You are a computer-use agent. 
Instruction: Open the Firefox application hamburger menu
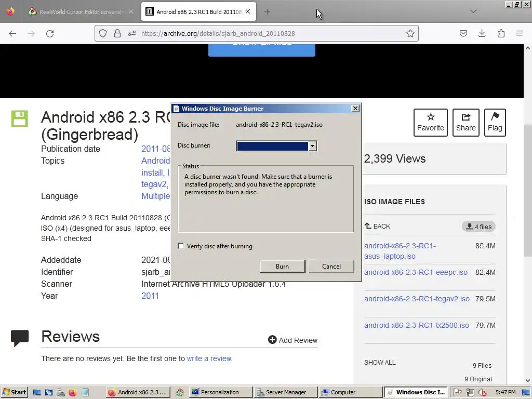520,33
